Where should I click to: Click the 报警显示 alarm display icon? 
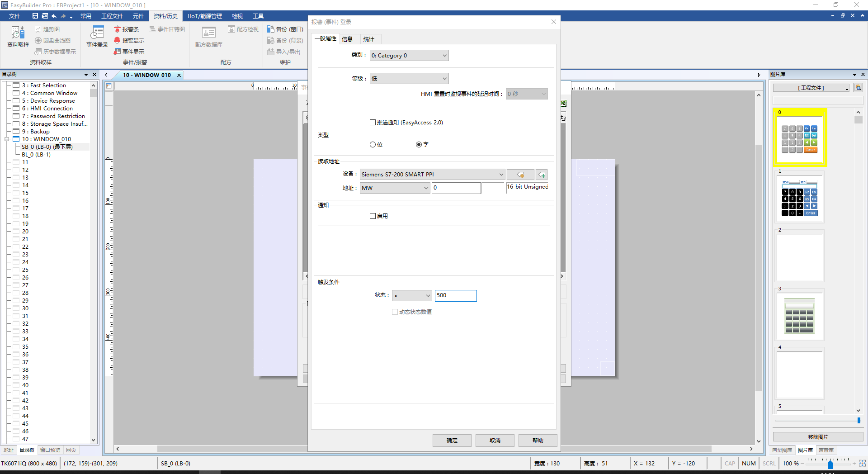[117, 40]
